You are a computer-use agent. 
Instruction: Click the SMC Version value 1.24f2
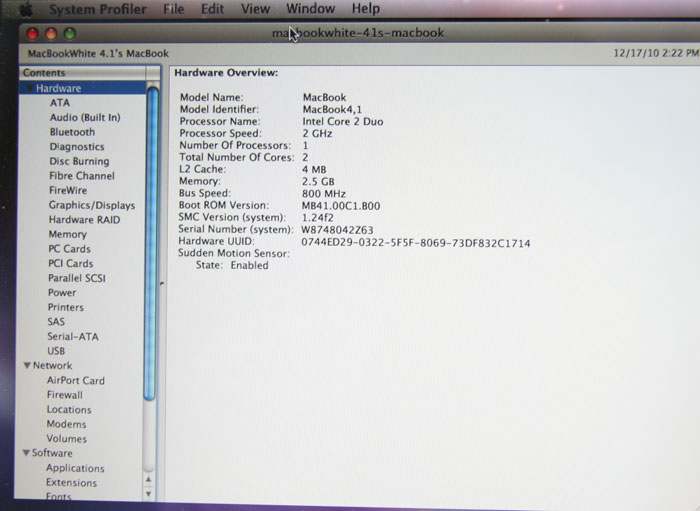(317, 218)
